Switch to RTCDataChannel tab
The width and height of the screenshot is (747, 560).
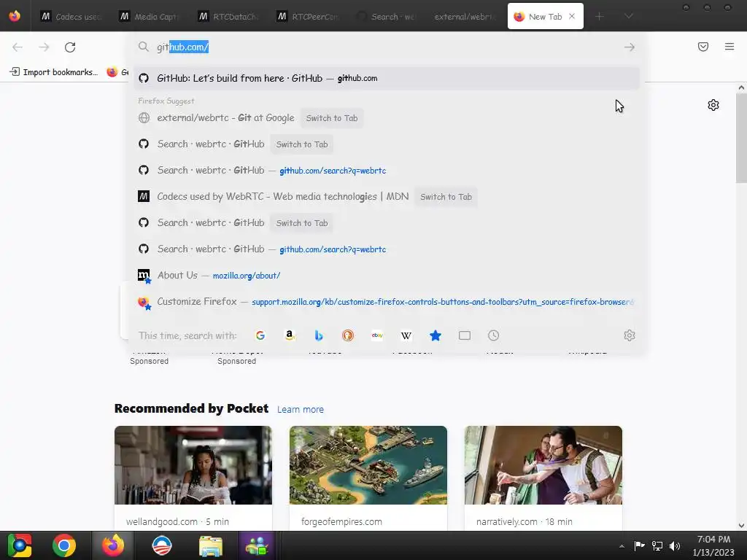pyautogui.click(x=229, y=16)
